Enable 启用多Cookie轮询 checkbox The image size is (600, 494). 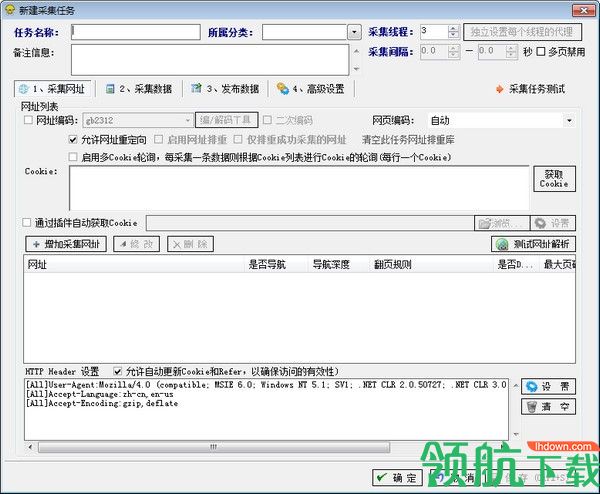(73, 157)
